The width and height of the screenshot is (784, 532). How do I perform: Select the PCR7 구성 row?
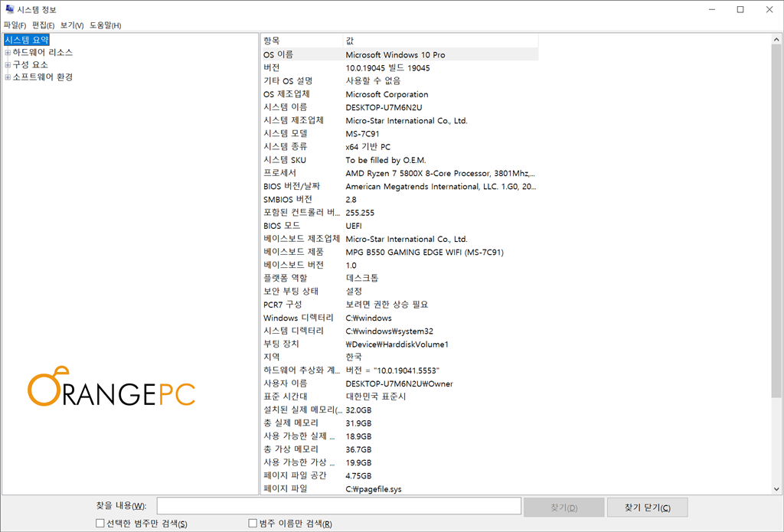[400, 305]
